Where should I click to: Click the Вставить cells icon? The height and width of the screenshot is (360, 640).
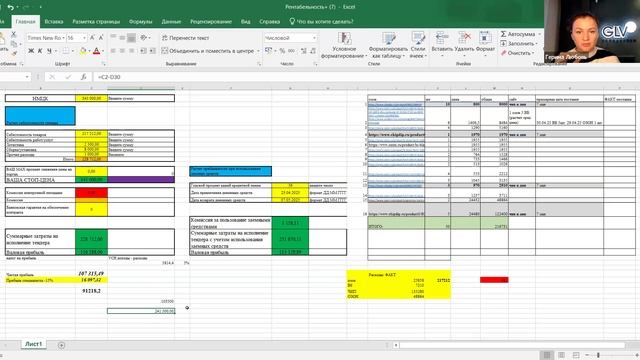[442, 38]
